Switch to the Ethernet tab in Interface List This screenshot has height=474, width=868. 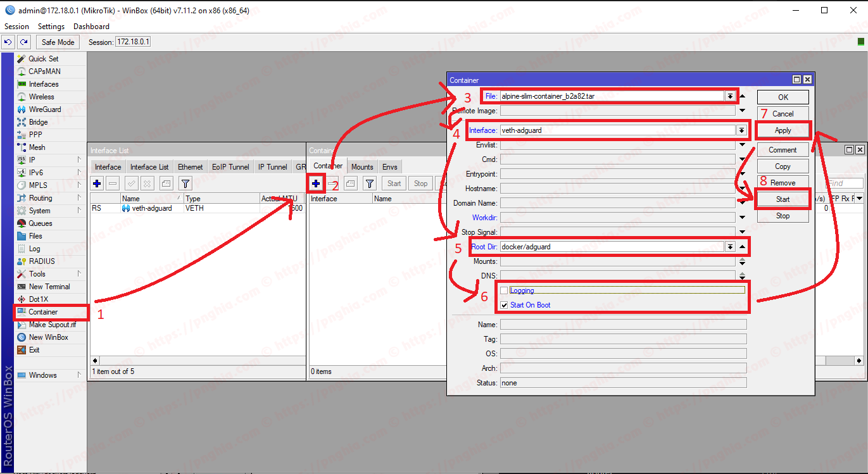[191, 167]
